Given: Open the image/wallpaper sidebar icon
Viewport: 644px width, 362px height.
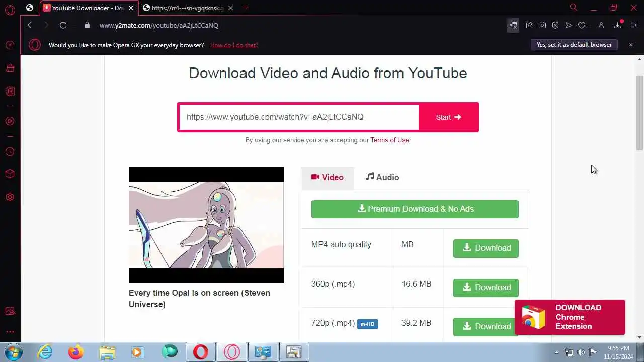Looking at the screenshot, I should point(10,311).
